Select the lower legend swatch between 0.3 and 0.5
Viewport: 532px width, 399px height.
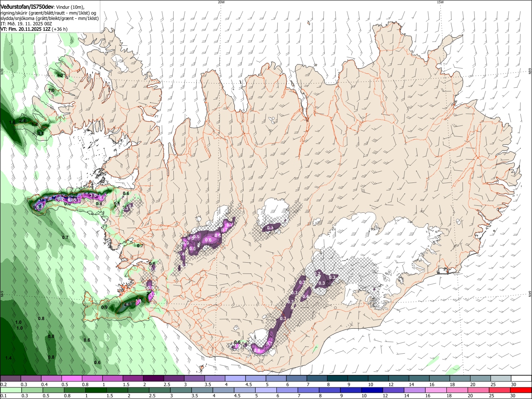[32, 390]
